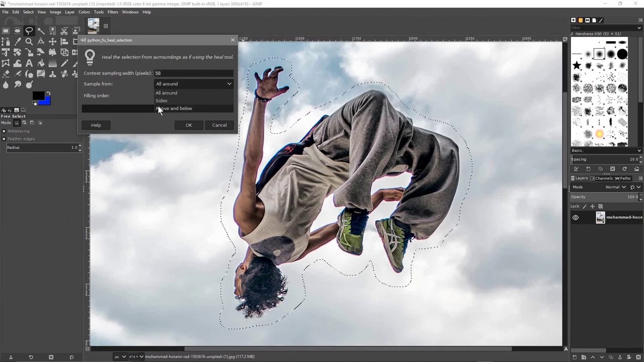
Task: Select the Move tool
Action: 52,42
